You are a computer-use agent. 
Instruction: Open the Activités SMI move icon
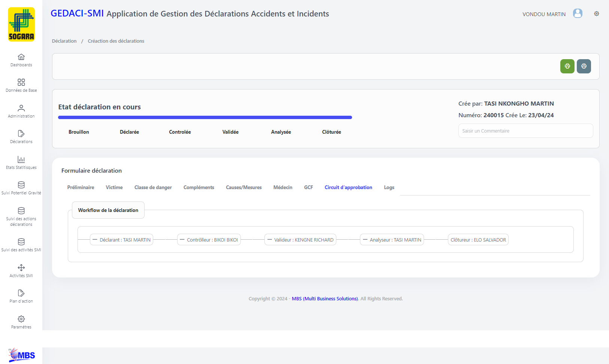pos(21,268)
